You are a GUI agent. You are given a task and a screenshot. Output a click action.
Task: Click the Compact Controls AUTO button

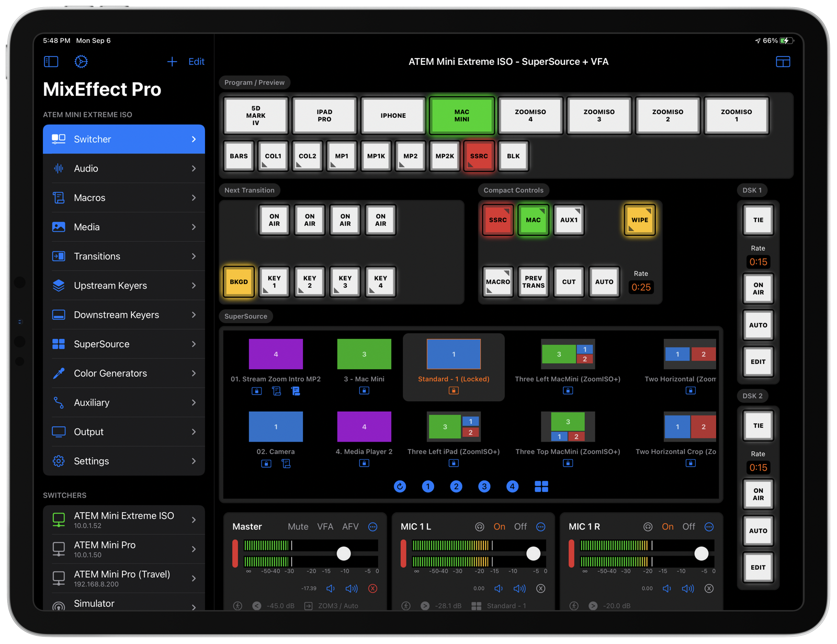(604, 282)
